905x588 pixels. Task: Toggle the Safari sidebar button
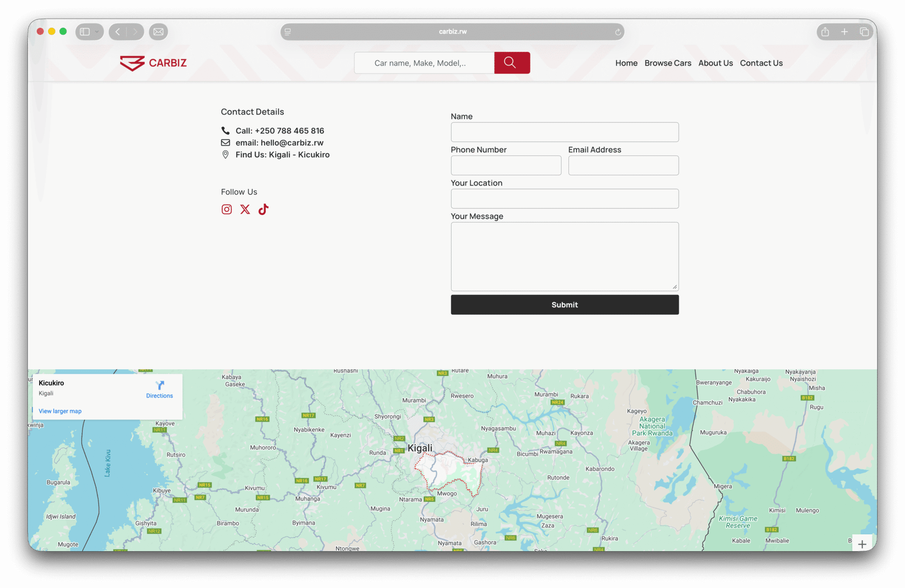(x=85, y=32)
